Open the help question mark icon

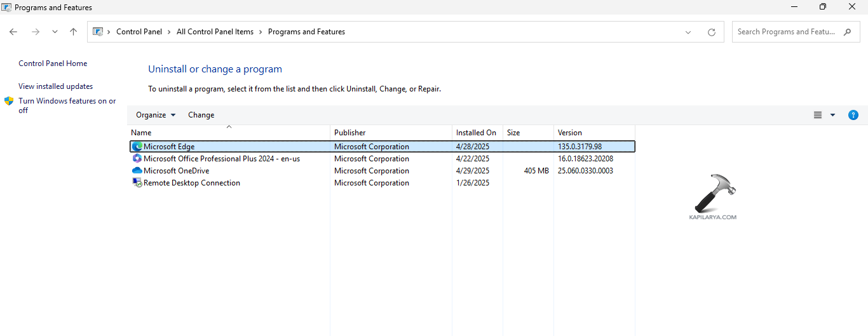[x=853, y=115]
